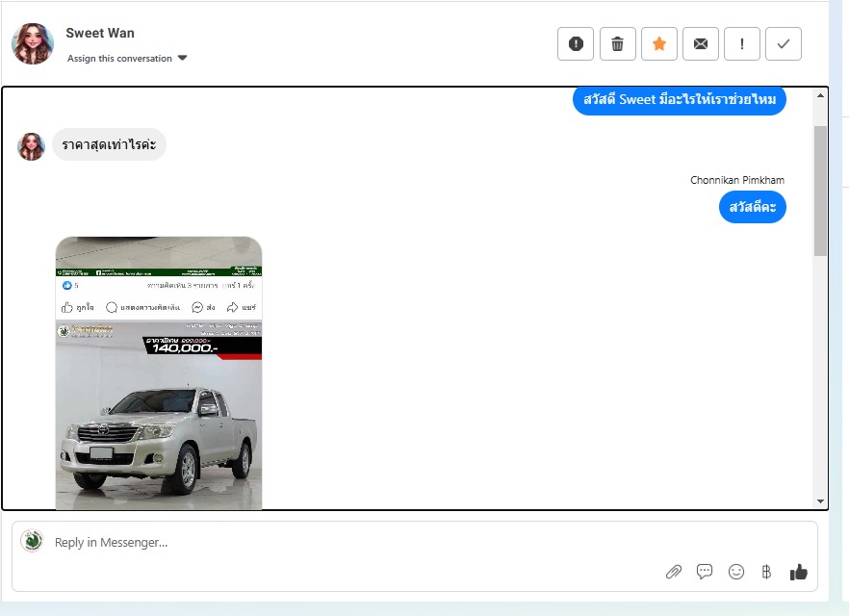Screen dimensions: 849x616
Task: Attach a file with paperclip icon
Action: (x=674, y=572)
